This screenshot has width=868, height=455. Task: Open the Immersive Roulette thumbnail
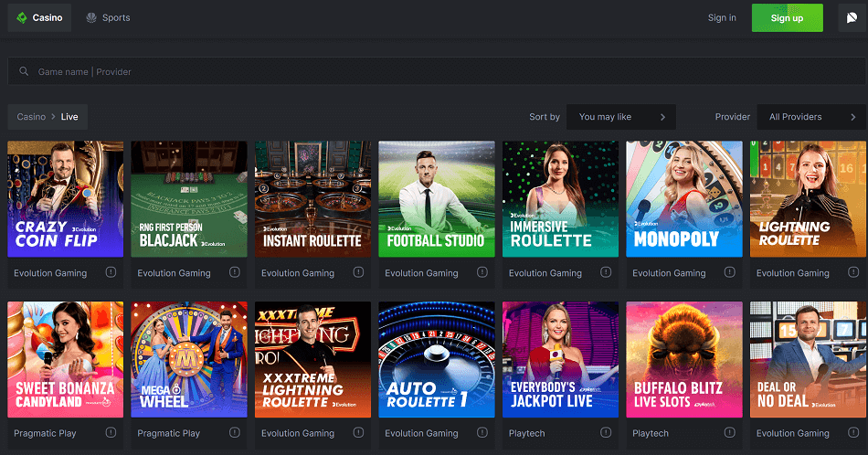(560, 198)
